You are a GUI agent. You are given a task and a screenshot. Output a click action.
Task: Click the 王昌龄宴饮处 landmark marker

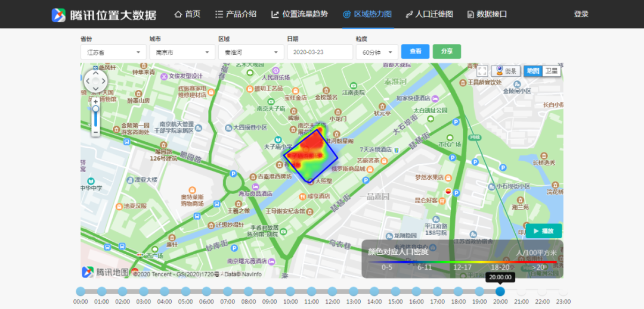(463, 82)
